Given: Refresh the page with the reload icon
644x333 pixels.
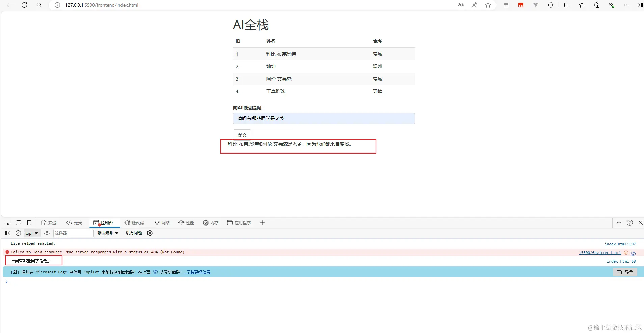Looking at the screenshot, I should pos(24,5).
